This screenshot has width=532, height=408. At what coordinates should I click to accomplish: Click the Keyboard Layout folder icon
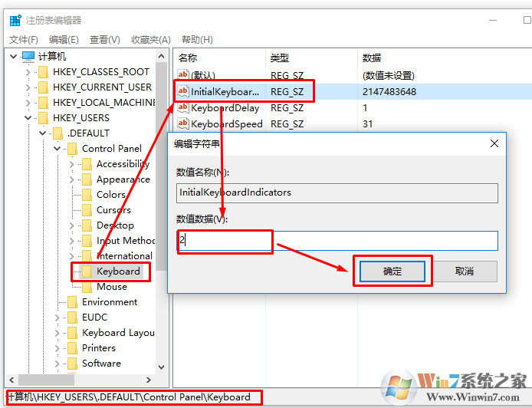point(72,333)
